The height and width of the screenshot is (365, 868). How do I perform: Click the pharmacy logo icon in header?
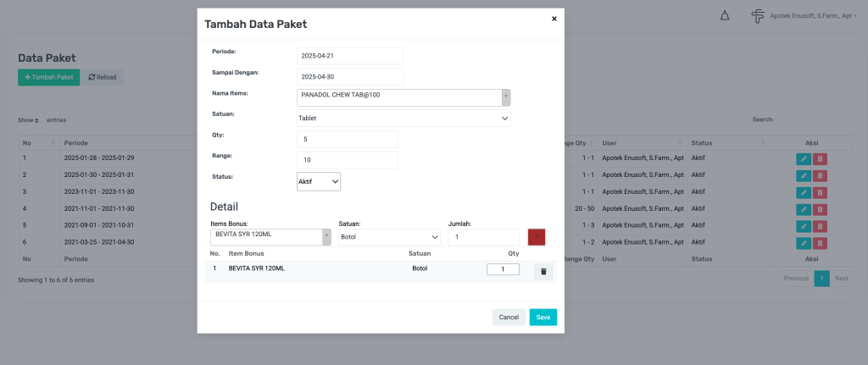tap(757, 17)
